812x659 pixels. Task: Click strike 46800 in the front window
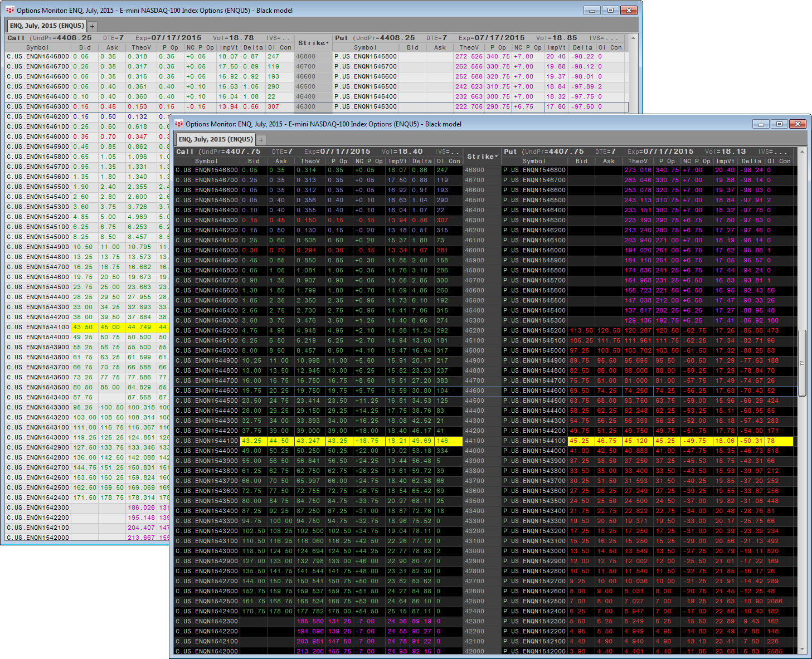pyautogui.click(x=474, y=170)
